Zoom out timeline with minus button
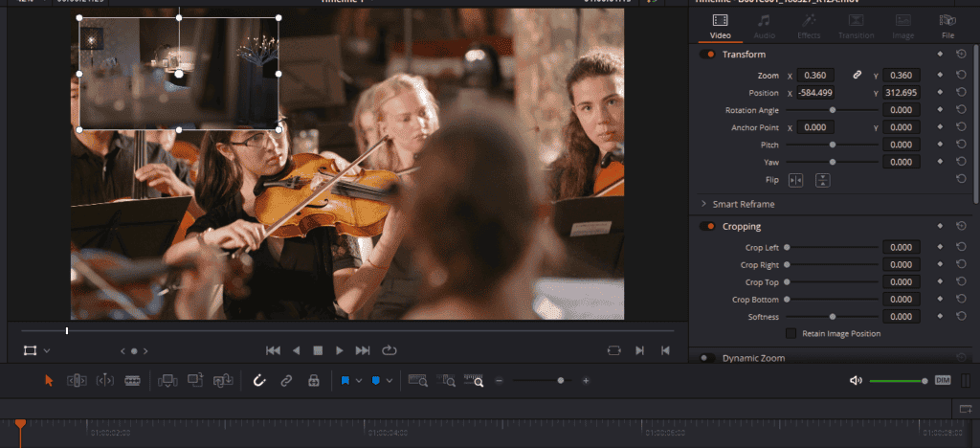The height and width of the screenshot is (448, 980). pyautogui.click(x=498, y=381)
